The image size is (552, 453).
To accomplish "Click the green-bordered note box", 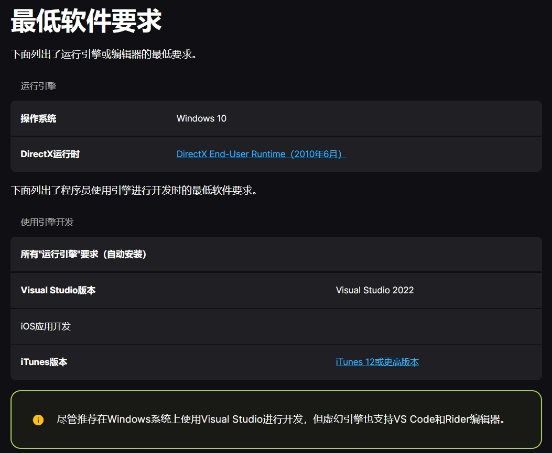I will click(276, 419).
